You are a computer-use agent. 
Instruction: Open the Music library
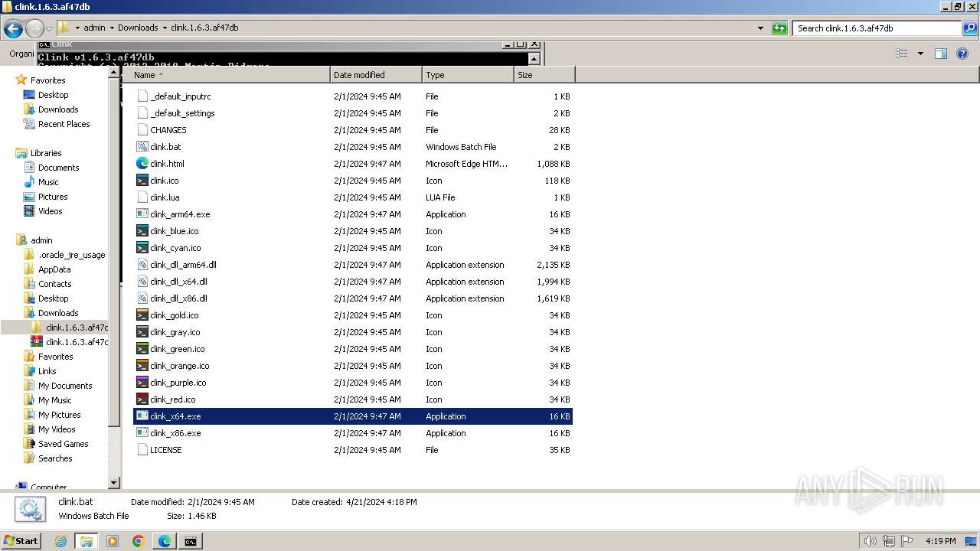pos(48,182)
